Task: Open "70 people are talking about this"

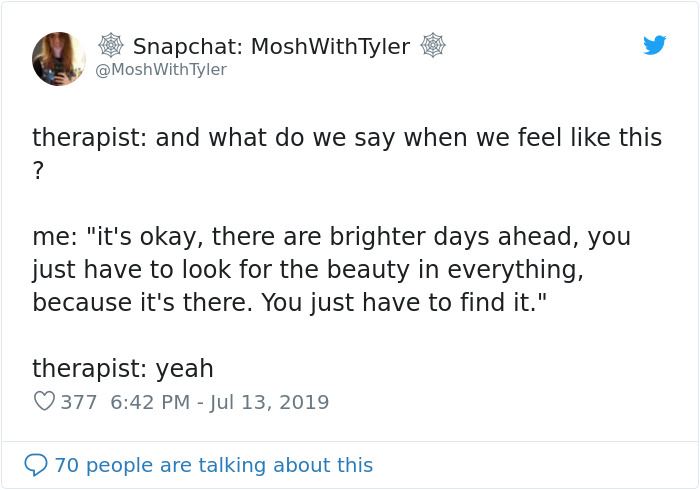Action: point(213,465)
